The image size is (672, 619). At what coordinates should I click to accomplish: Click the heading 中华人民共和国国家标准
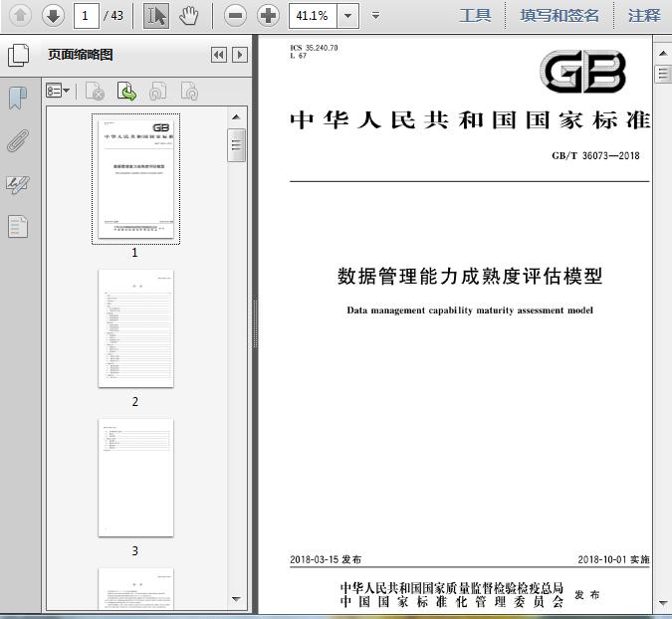(x=470, y=120)
